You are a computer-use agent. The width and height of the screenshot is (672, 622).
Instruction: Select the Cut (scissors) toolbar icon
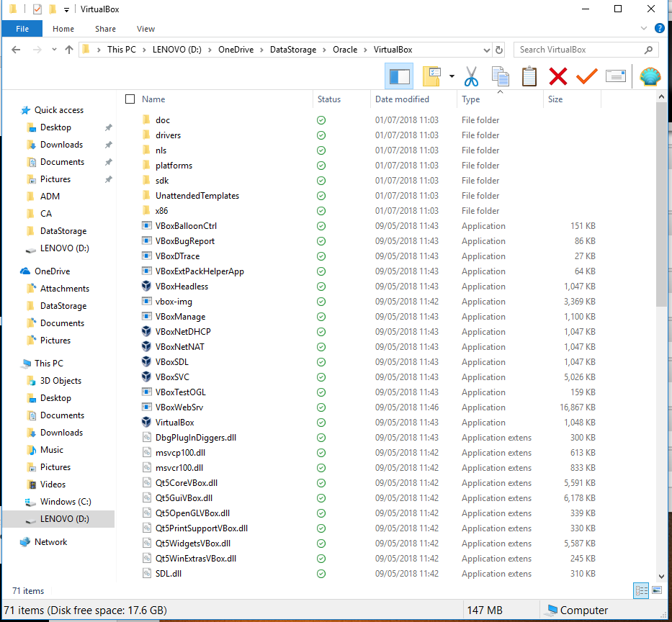(472, 76)
